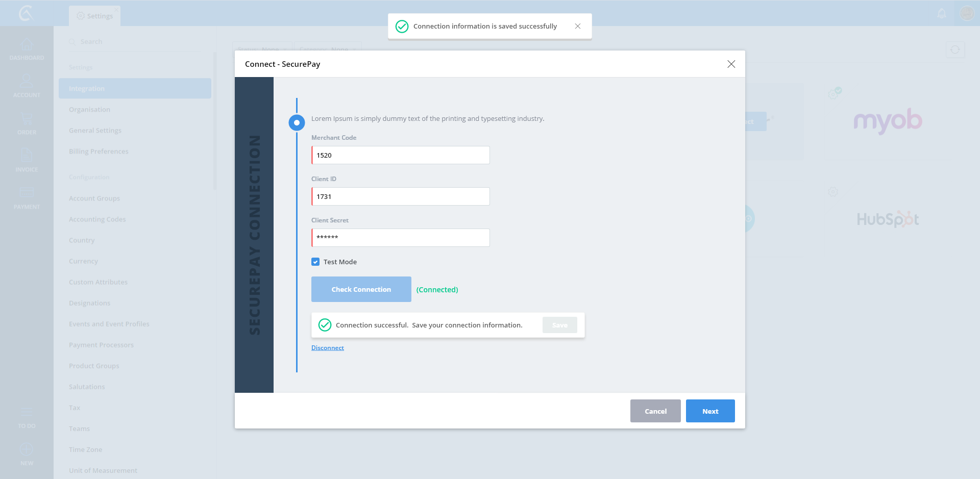Click the Merchant Code input field
This screenshot has height=479, width=980.
coord(401,155)
